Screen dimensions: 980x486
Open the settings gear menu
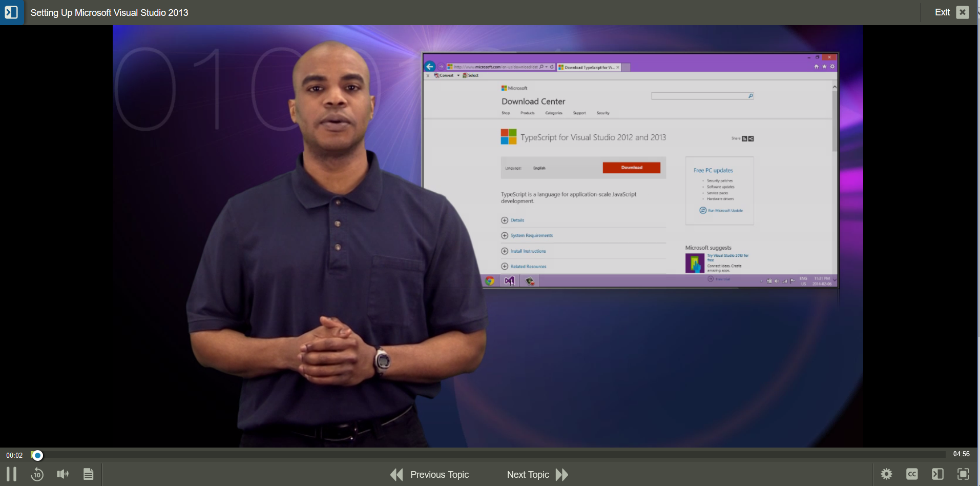click(x=886, y=474)
